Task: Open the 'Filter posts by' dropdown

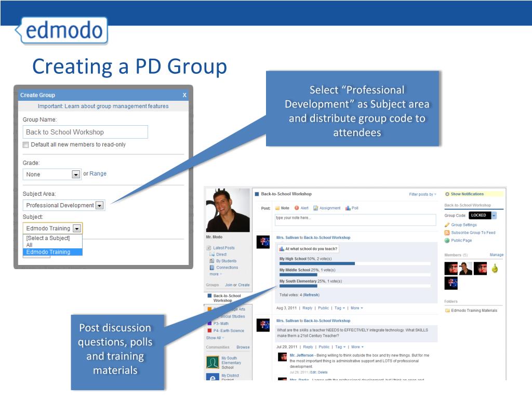Action: pyautogui.click(x=423, y=194)
